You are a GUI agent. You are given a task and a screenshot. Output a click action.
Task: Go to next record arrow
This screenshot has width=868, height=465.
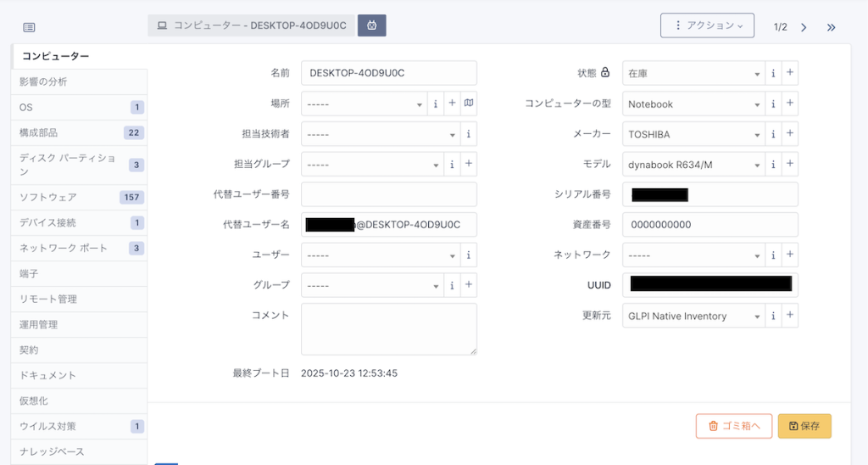coord(804,27)
